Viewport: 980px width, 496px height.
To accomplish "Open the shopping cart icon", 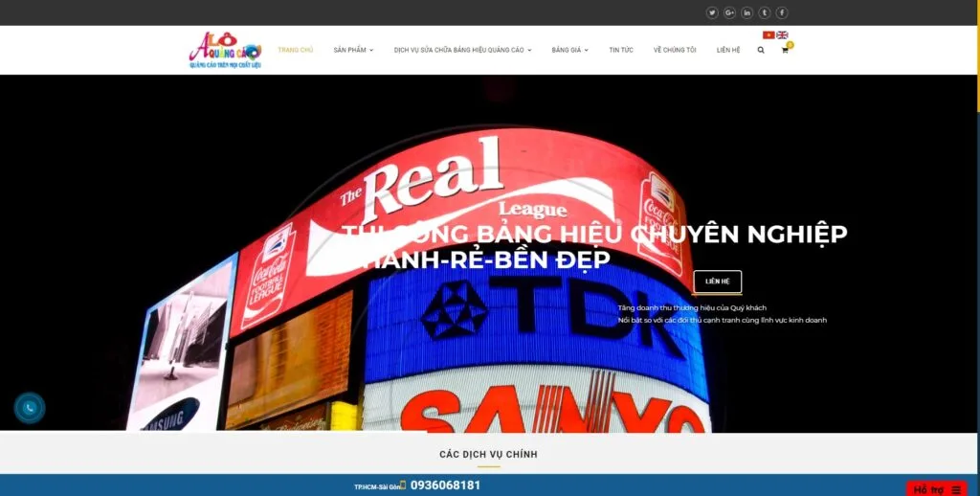I will (x=785, y=50).
